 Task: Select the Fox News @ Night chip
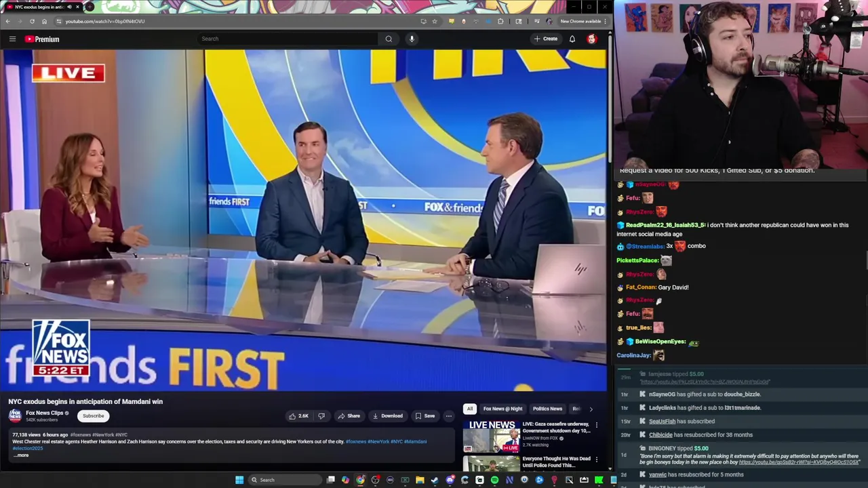(x=502, y=409)
